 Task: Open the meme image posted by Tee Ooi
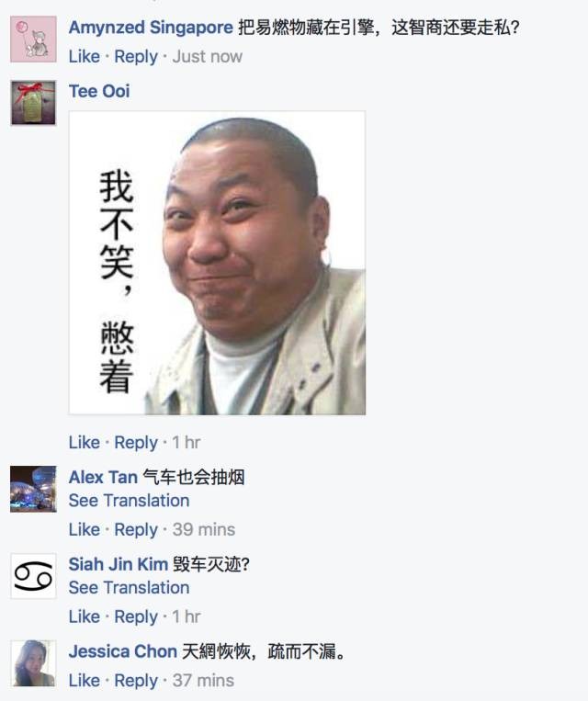[218, 263]
